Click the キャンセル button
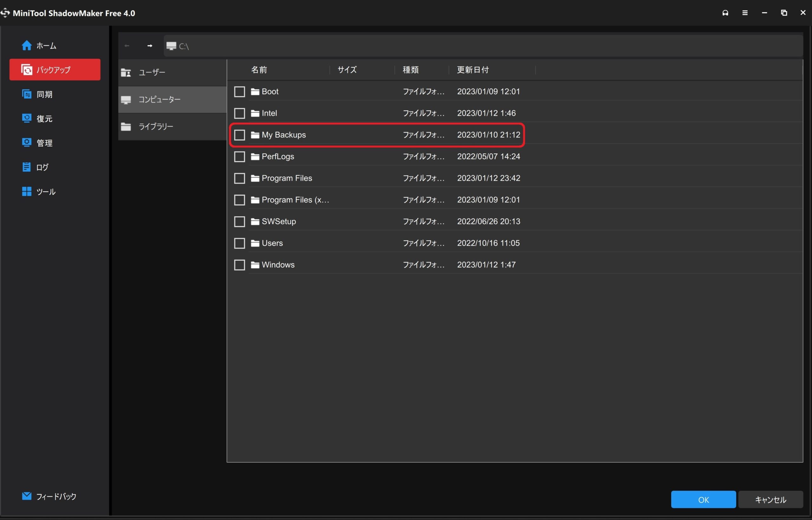812x520 pixels. tap(770, 499)
